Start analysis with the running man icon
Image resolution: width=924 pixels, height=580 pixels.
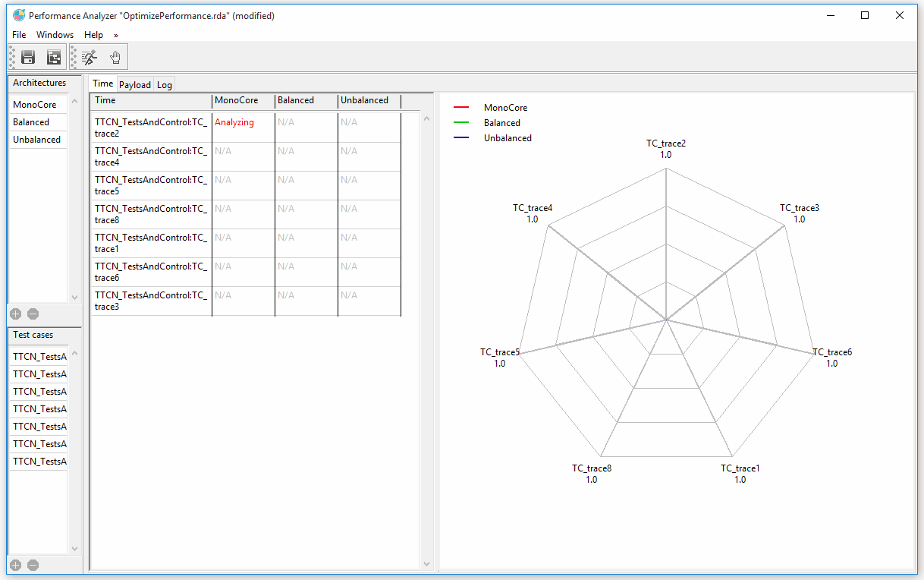point(90,57)
